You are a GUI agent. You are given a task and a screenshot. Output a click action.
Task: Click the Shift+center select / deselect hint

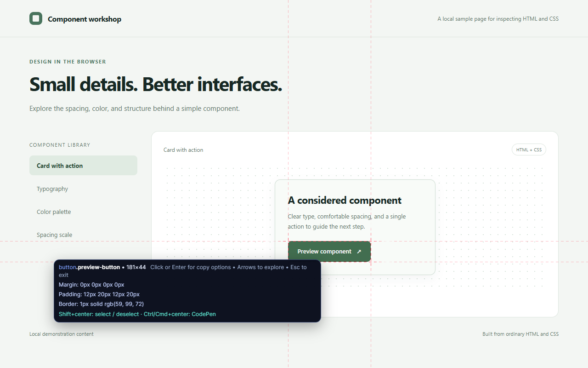(x=137, y=314)
